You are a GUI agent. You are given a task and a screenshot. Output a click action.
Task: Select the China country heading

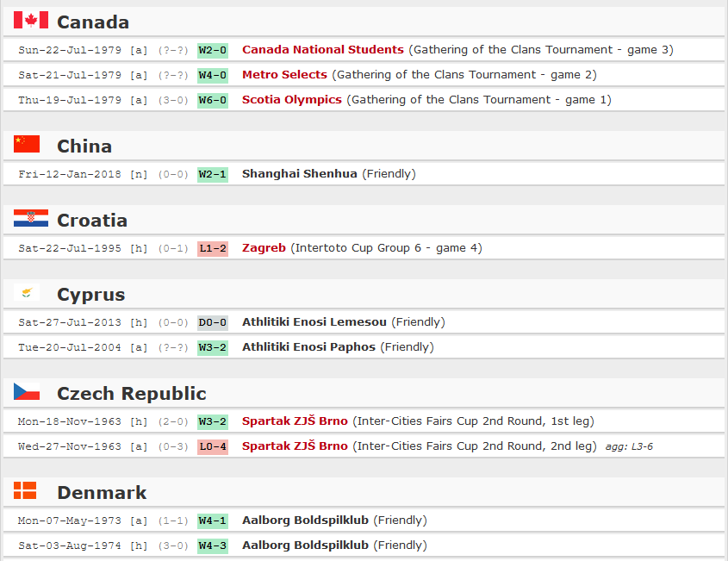[84, 146]
